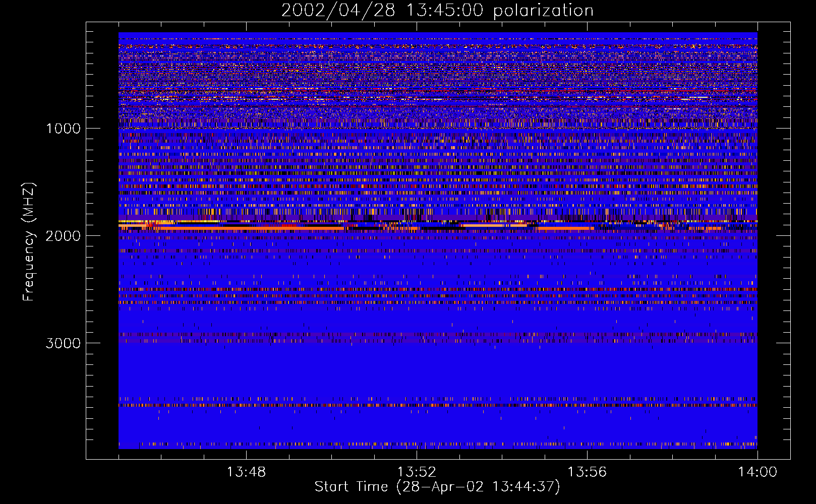
Task: Click the '2000' frequency axis label
Action: [63, 236]
